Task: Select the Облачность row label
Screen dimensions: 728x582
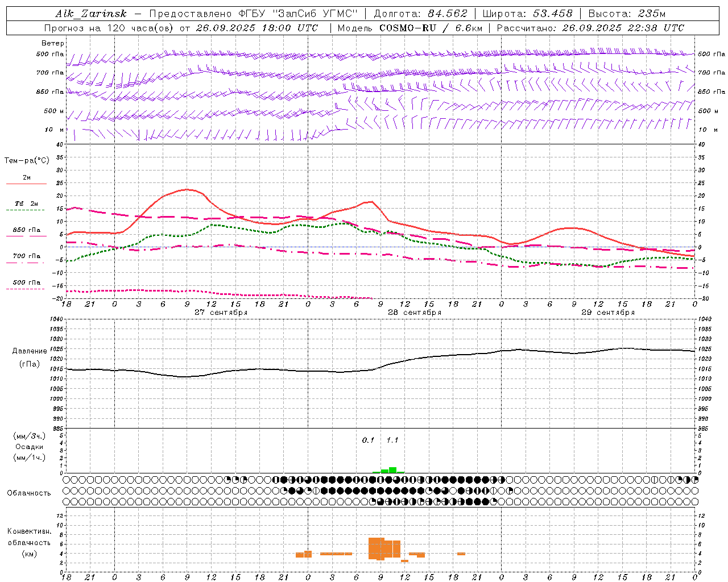Action: 29,493
